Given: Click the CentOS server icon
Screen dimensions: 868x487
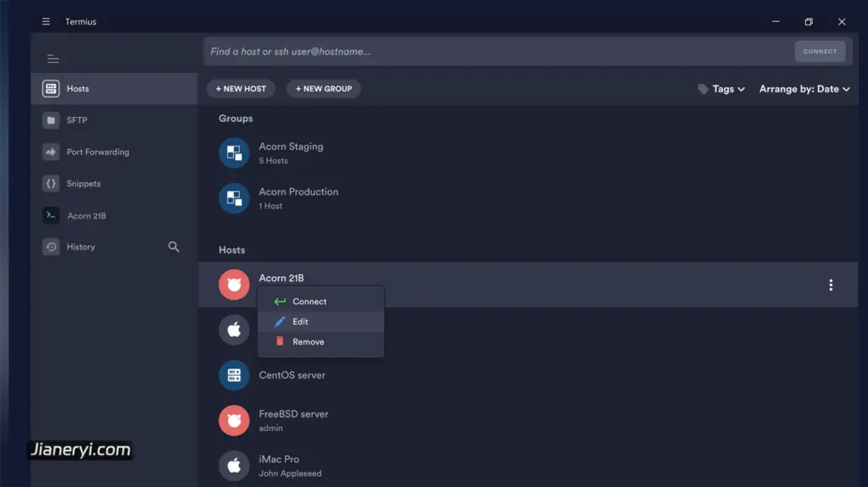Looking at the screenshot, I should 234,375.
